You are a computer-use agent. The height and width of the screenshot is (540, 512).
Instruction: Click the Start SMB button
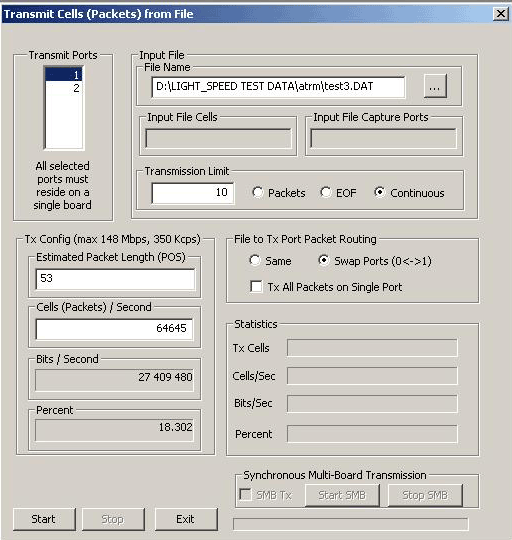click(x=342, y=495)
